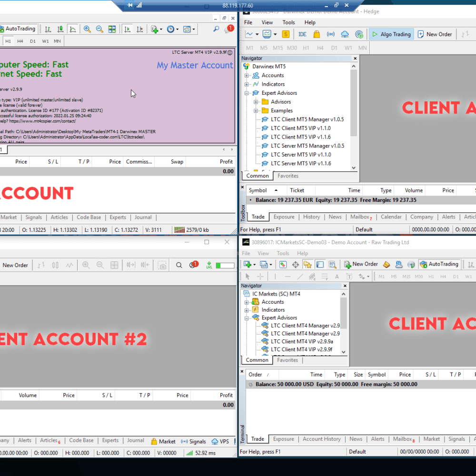Open Strategy Tester icon in IC Markets MT4

point(332,264)
